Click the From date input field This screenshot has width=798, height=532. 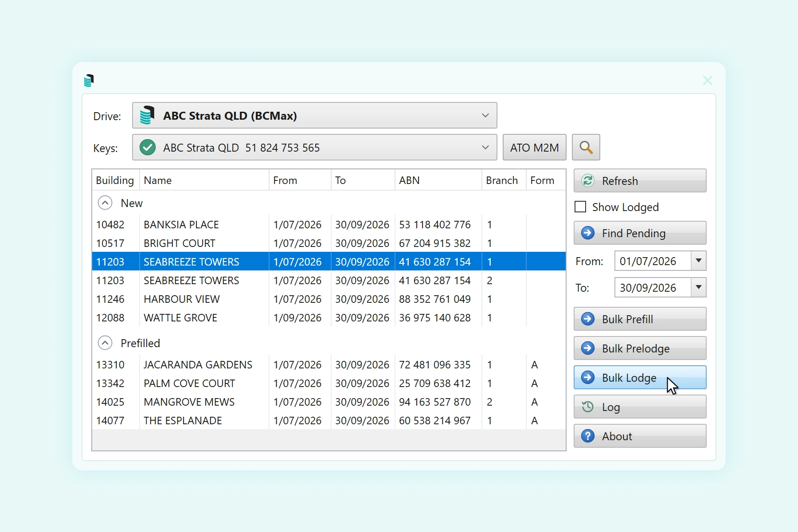point(653,261)
